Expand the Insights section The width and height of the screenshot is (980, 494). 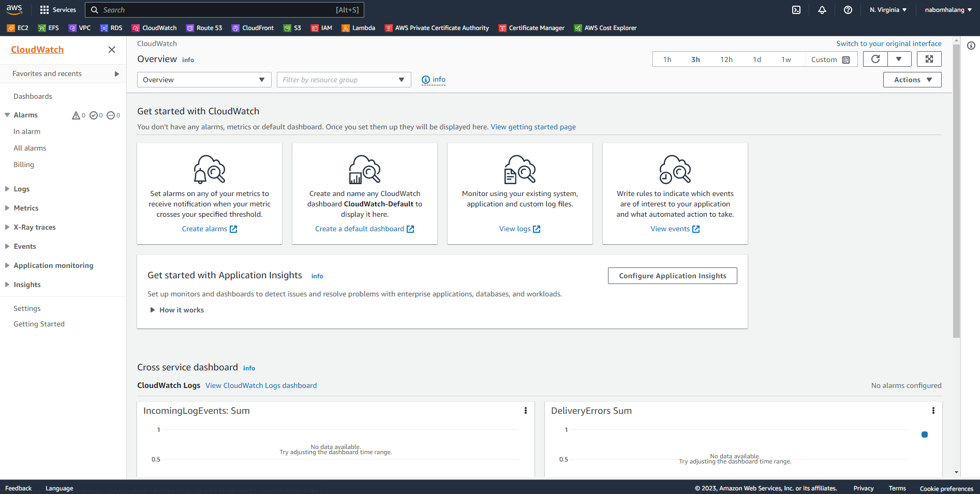[x=7, y=285]
